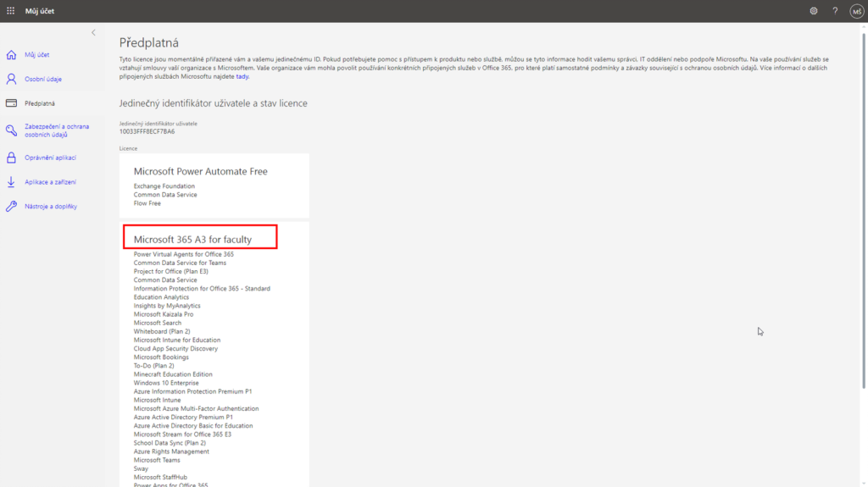
Task: Click School Data Sync (Plan 2)
Action: point(170,443)
